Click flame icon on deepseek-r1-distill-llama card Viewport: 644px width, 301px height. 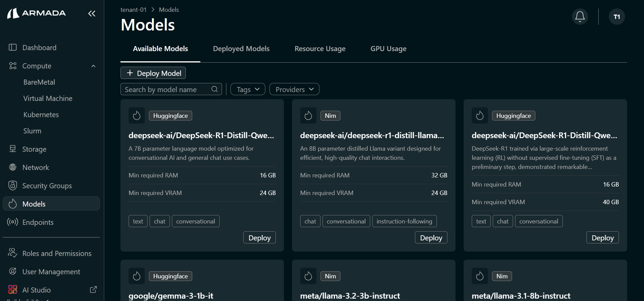308,115
